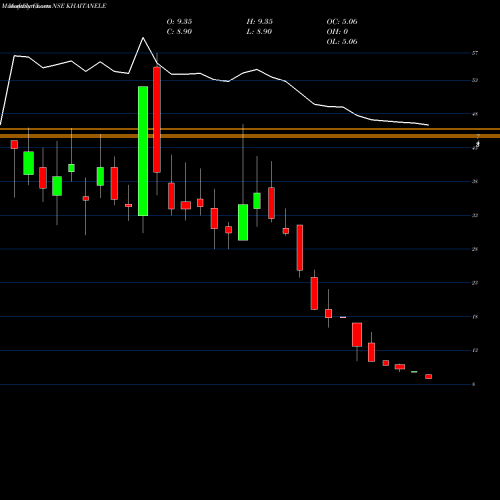500x500 pixels.
Task: Click the last red candlestick on the far right
Action: (x=428, y=377)
